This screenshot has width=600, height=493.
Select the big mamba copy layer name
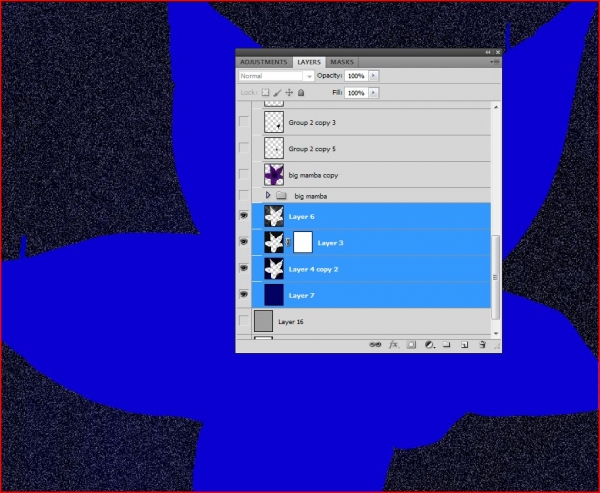coord(313,175)
